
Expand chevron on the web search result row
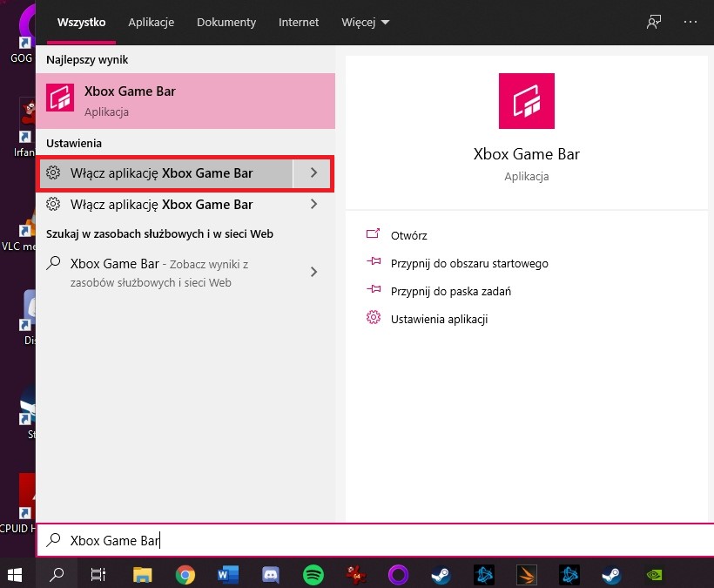[313, 272]
